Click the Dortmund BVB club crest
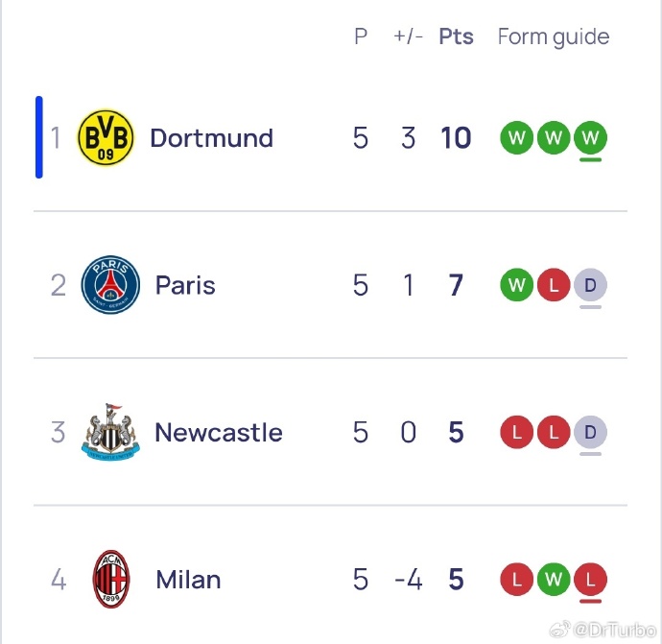 (106, 138)
